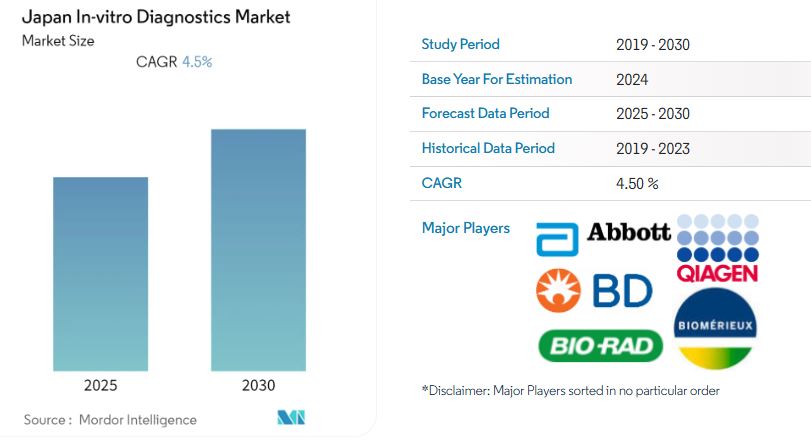Click the Mordor Intelligence logo icon
811x443 pixels.
(291, 418)
